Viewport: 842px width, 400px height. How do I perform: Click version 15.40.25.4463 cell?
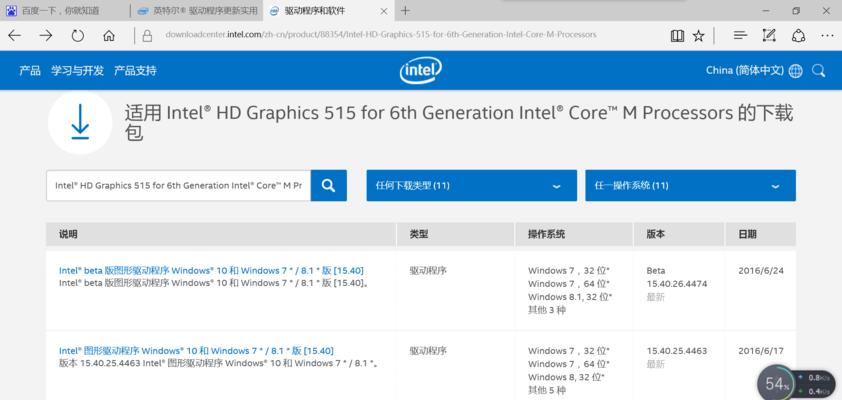click(x=677, y=351)
